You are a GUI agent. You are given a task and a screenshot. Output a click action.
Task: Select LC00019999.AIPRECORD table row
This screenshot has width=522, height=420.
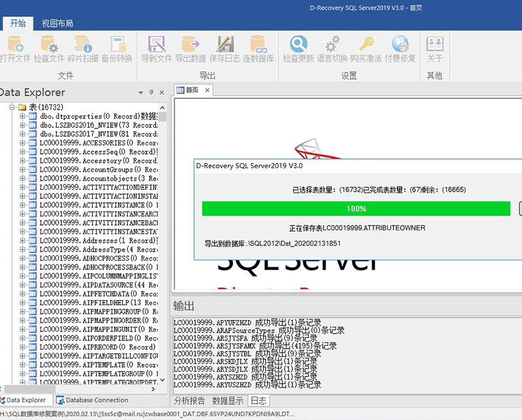point(97,347)
